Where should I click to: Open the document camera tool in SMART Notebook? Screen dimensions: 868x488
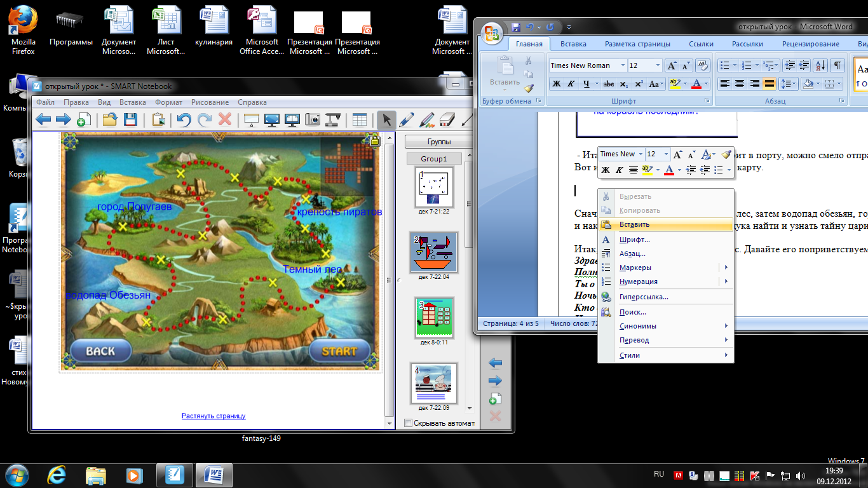pyautogui.click(x=333, y=119)
